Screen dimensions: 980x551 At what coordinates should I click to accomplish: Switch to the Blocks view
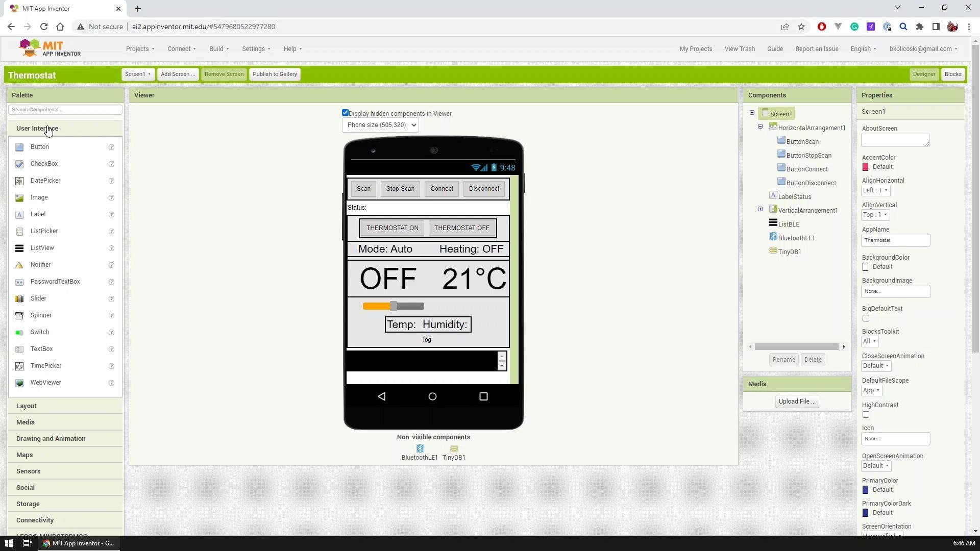pos(952,74)
